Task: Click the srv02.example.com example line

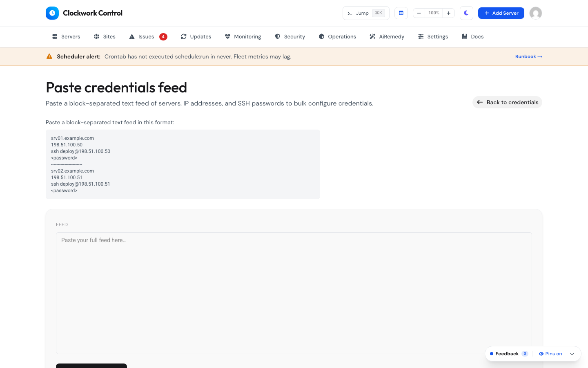Action: (x=72, y=171)
